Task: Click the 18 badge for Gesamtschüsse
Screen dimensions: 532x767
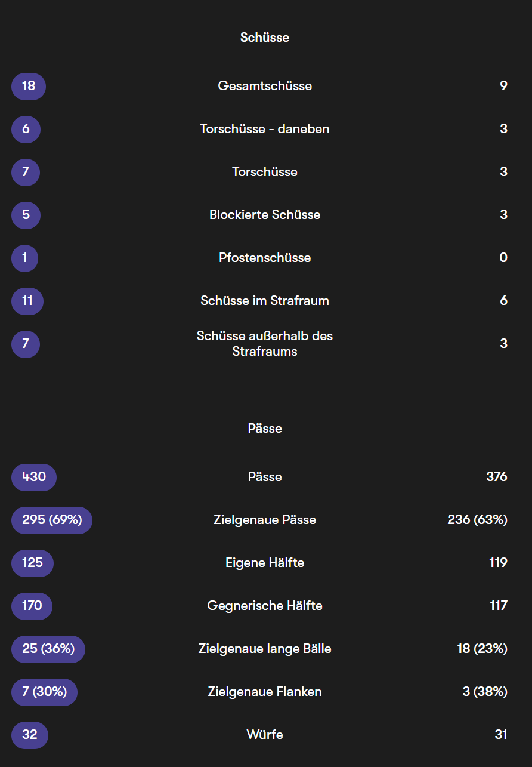Action: click(x=29, y=86)
